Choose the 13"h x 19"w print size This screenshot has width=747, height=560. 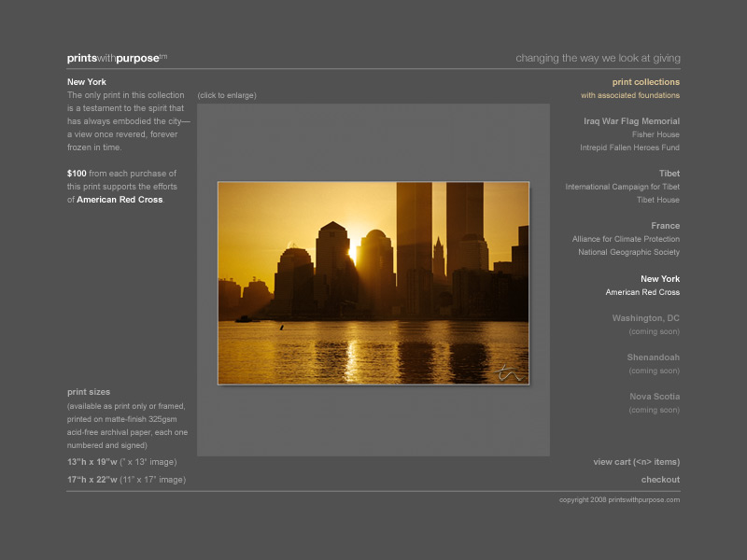click(x=121, y=462)
